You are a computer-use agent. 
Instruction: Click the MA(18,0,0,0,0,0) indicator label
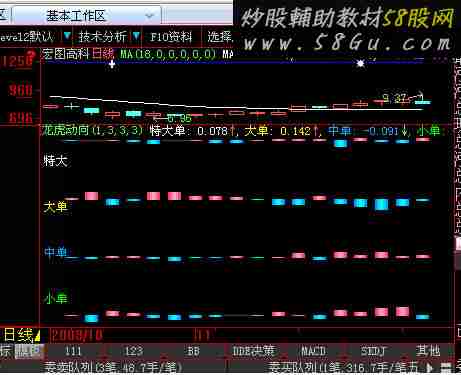tap(168, 54)
